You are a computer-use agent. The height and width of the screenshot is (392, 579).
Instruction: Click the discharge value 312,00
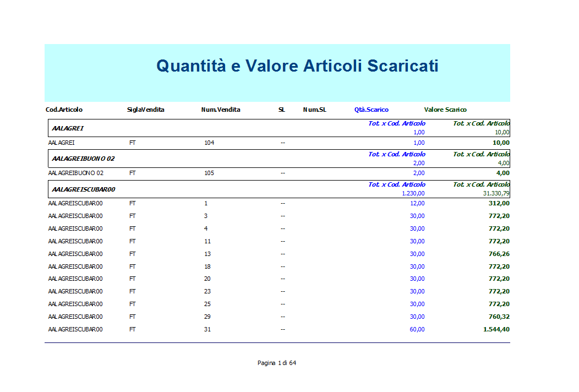499,204
